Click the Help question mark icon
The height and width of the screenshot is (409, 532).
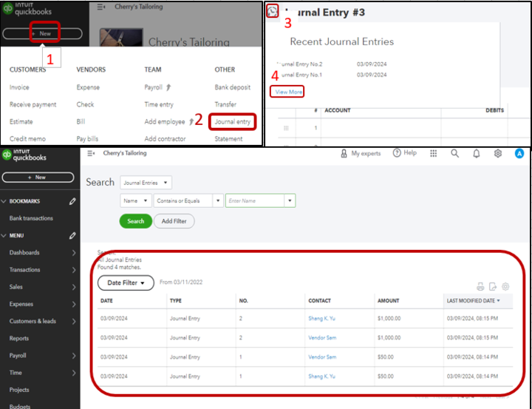(x=397, y=153)
